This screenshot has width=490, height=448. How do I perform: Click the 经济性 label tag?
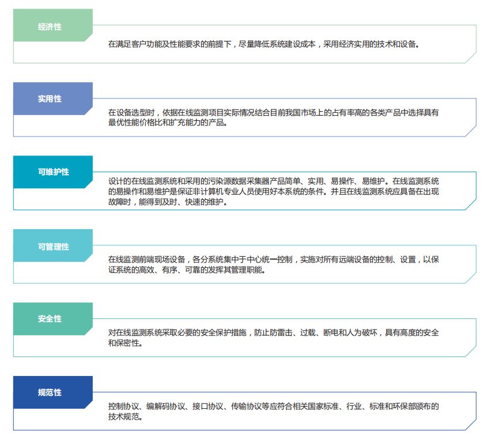coord(53,25)
